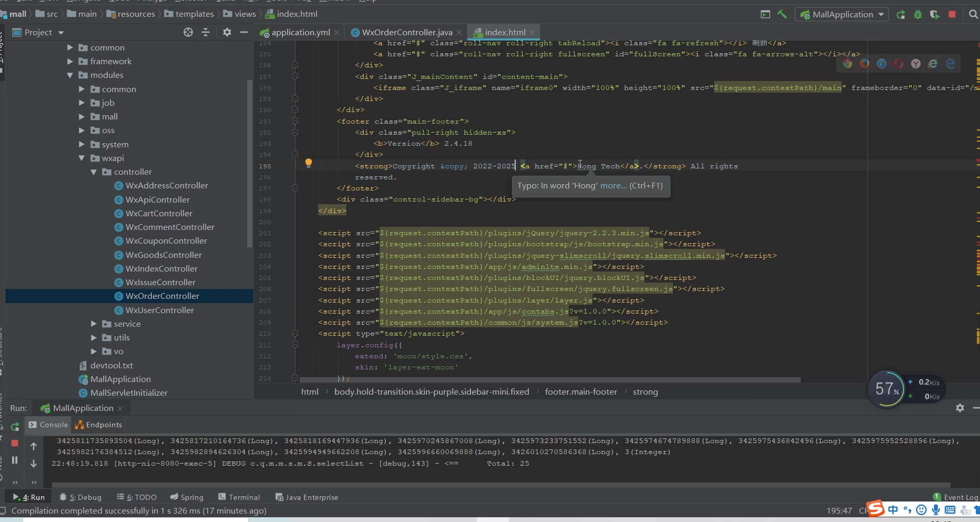Open Run panel settings gear
This screenshot has width=980, height=522.
pyautogui.click(x=960, y=408)
